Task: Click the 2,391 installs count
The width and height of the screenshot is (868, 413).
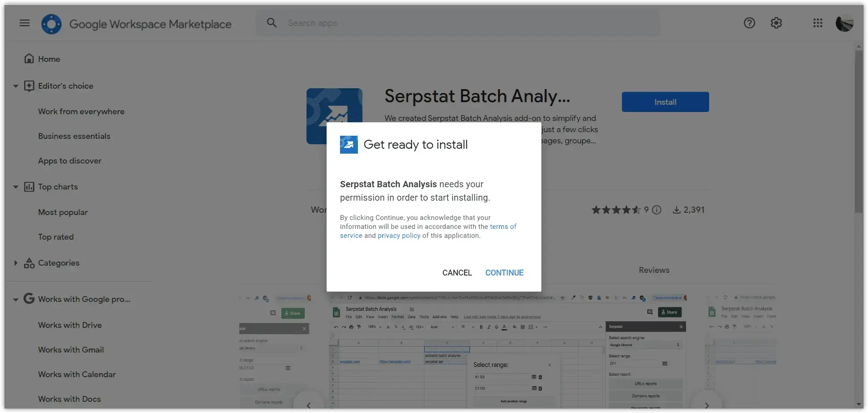Action: pyautogui.click(x=694, y=210)
